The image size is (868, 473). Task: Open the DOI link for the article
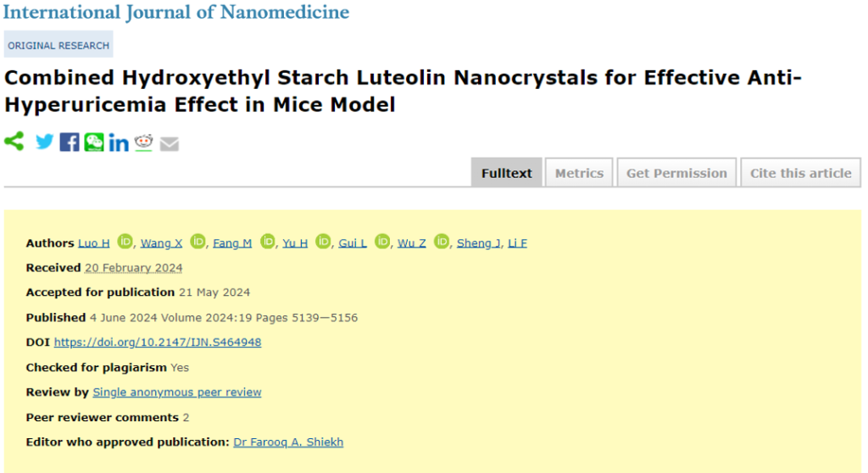[x=158, y=342]
